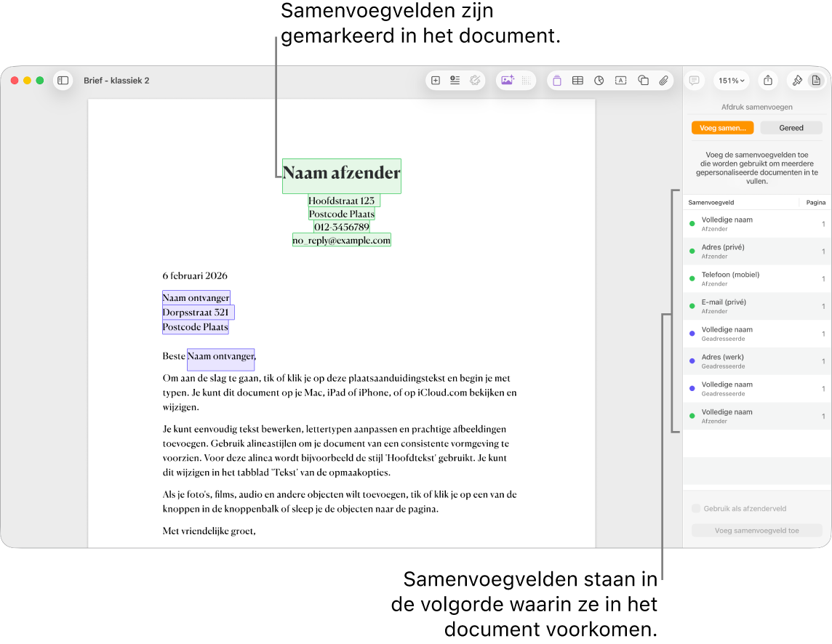Insert a table from the toolbar
Image resolution: width=832 pixels, height=644 pixels.
click(x=578, y=81)
